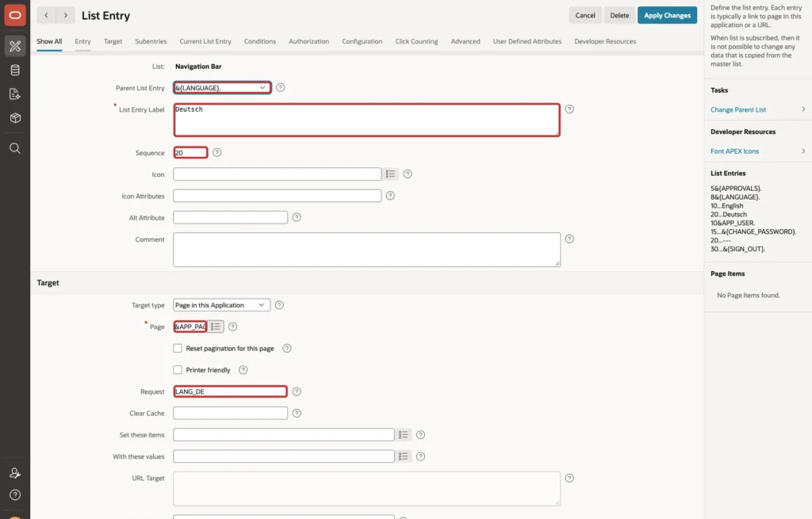812x519 pixels.
Task: Click the Delete button
Action: coord(619,16)
